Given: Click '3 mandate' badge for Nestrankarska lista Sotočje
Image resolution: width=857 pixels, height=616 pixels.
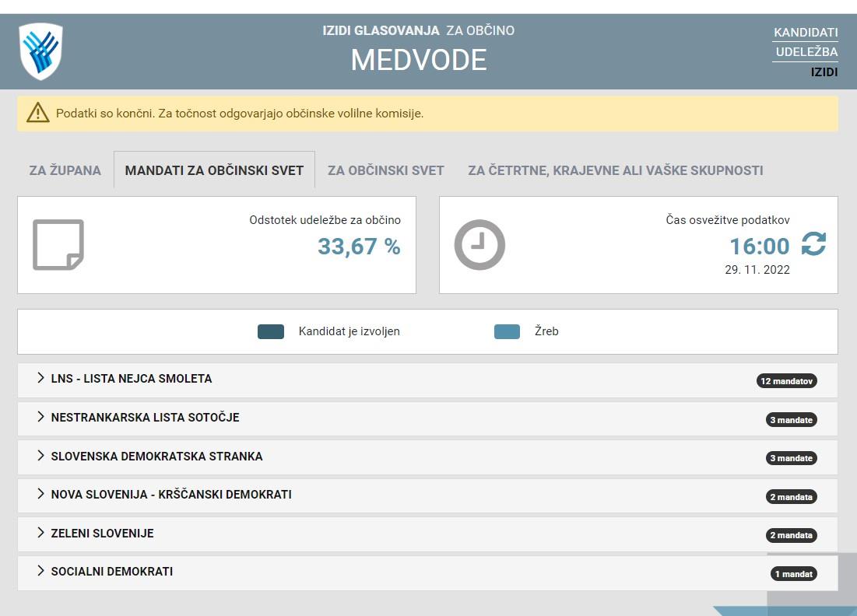Looking at the screenshot, I should pyautogui.click(x=791, y=420).
